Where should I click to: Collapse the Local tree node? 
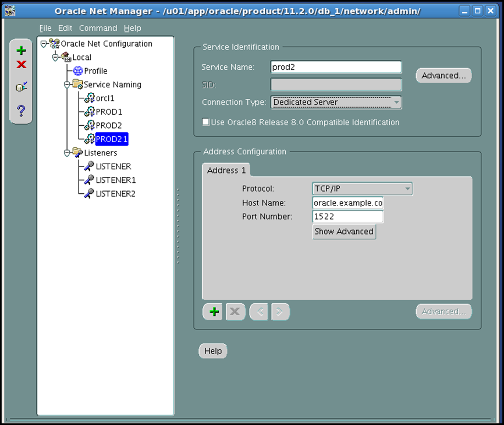(56, 57)
